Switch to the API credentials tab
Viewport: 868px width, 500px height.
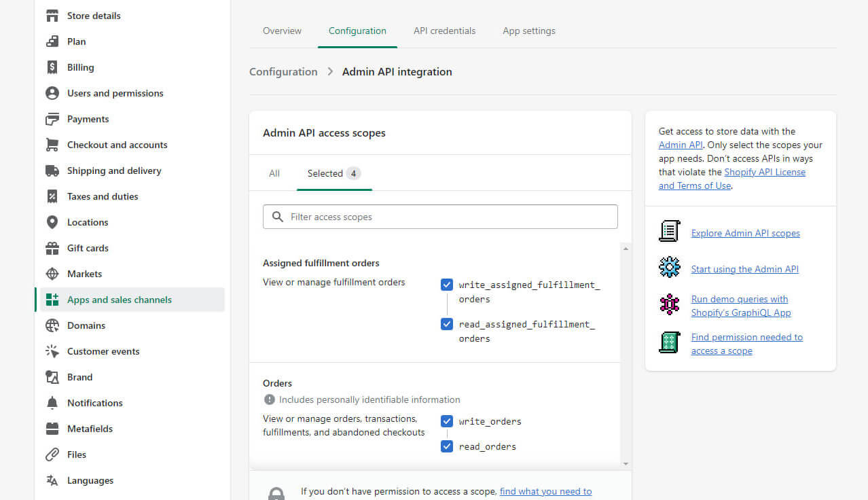pyautogui.click(x=444, y=31)
